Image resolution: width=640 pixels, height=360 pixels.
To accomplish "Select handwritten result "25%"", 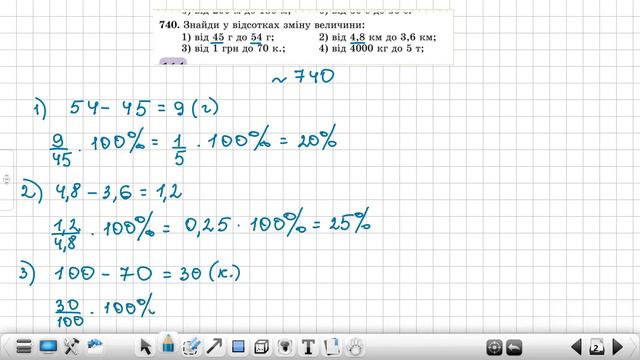I will (x=350, y=221).
